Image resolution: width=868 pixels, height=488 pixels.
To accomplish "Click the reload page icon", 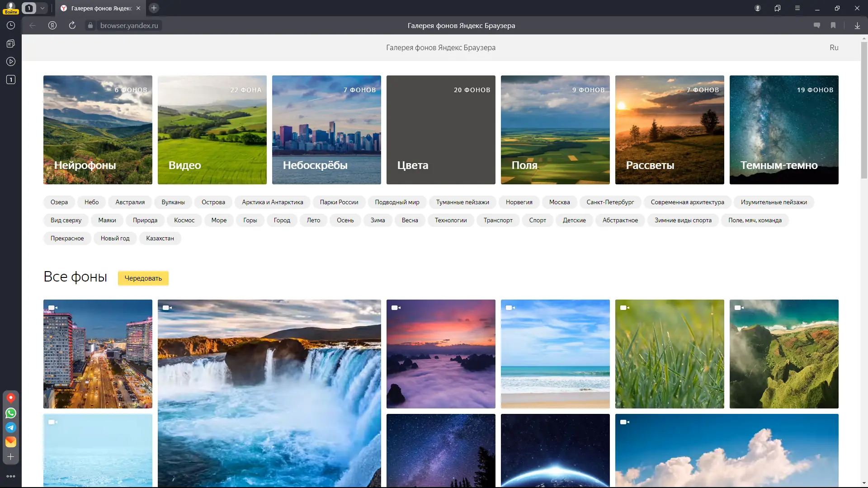I will click(72, 26).
